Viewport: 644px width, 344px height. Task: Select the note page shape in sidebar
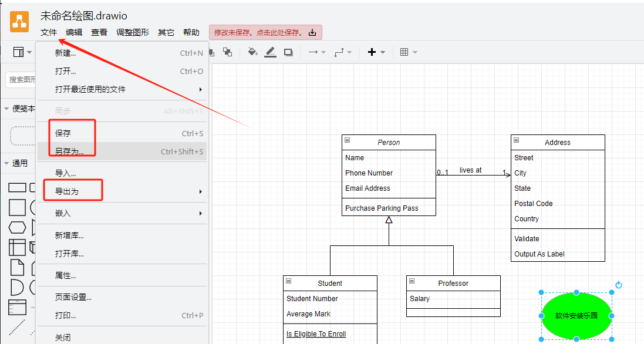tap(17, 267)
